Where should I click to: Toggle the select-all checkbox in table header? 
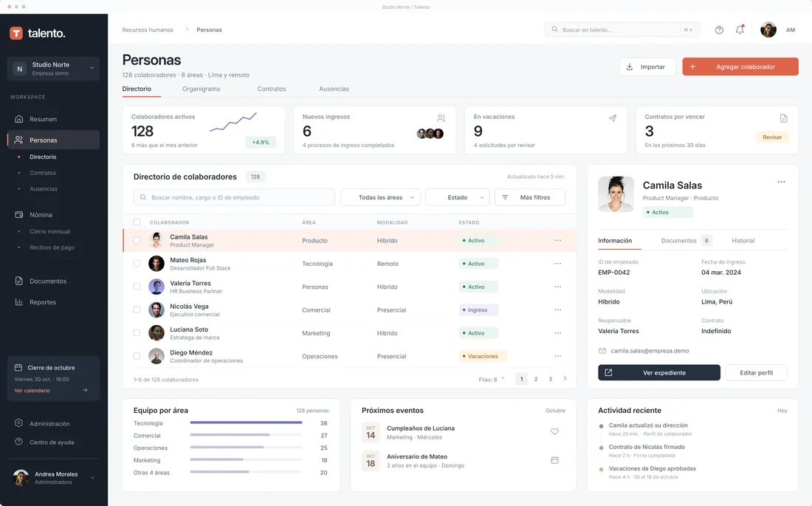click(137, 222)
